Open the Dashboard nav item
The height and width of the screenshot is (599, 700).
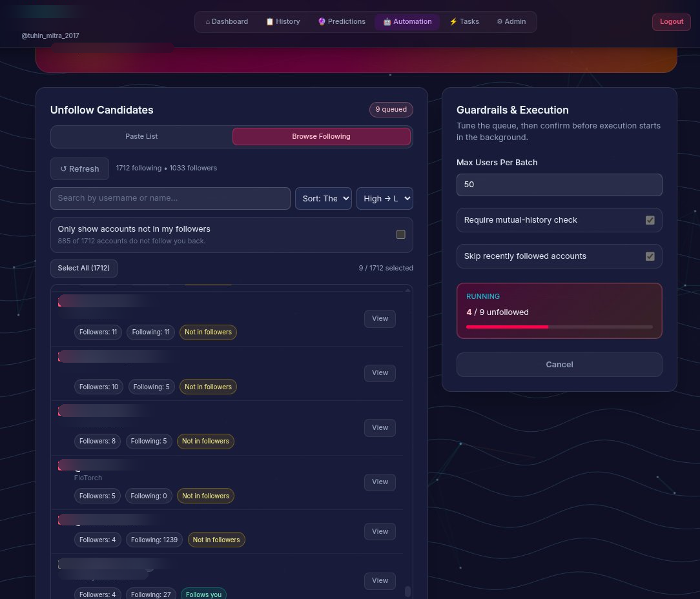pos(227,21)
